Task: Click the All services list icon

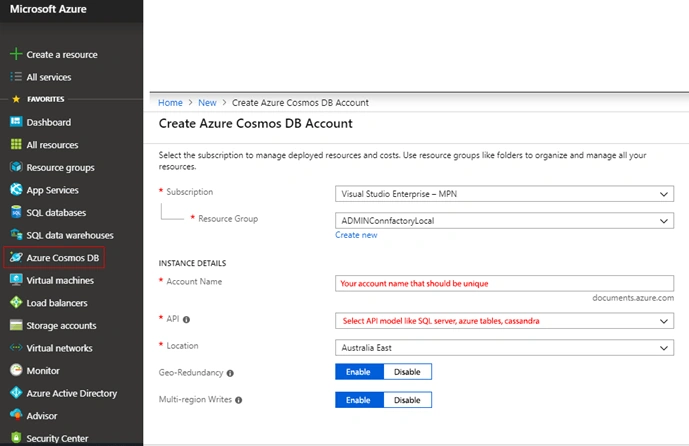Action: click(16, 77)
